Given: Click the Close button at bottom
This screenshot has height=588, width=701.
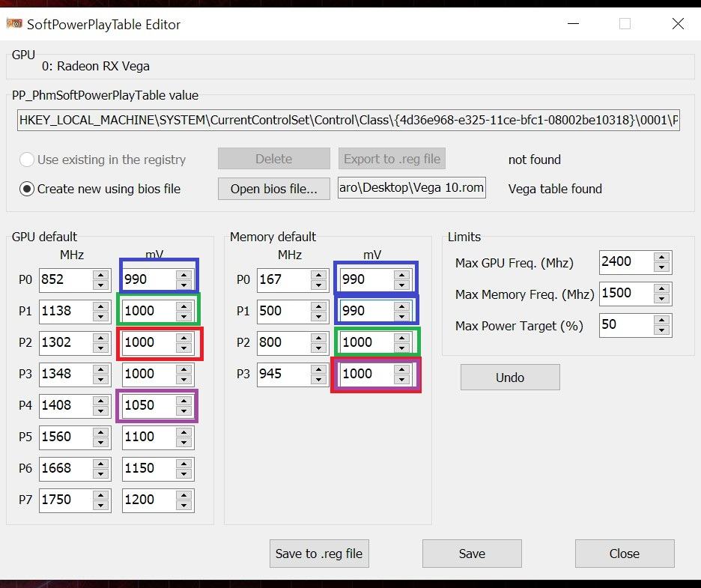Looking at the screenshot, I should point(625,554).
